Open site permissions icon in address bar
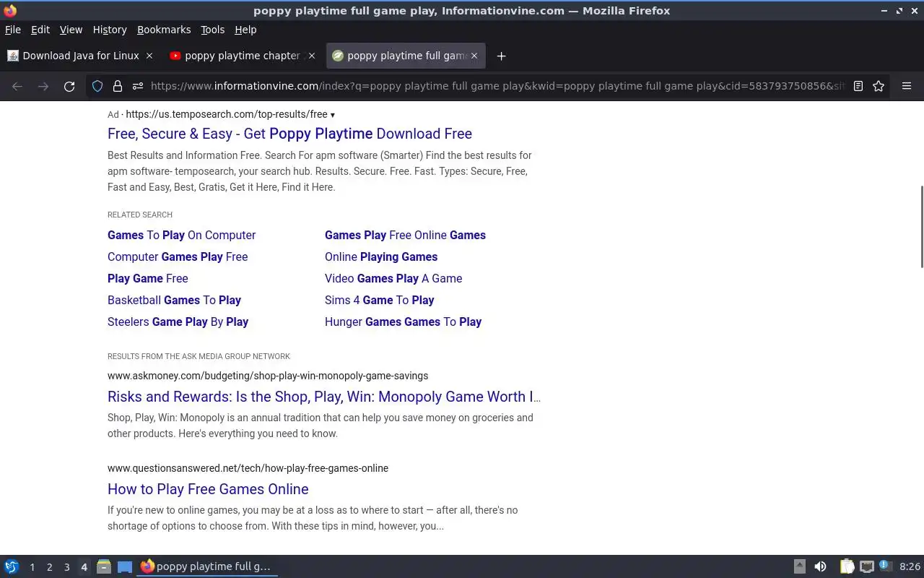924x578 pixels. pyautogui.click(x=138, y=86)
